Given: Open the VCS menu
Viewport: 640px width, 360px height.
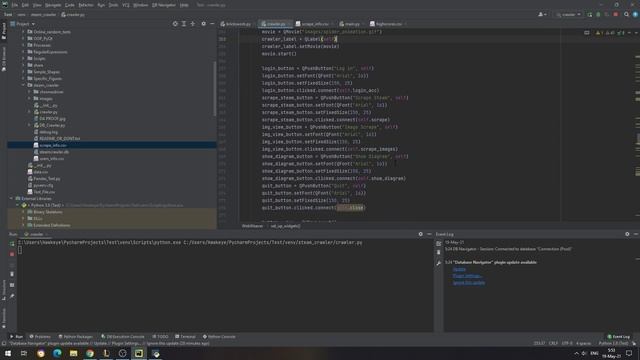Looking at the screenshot, I should click(126, 5).
